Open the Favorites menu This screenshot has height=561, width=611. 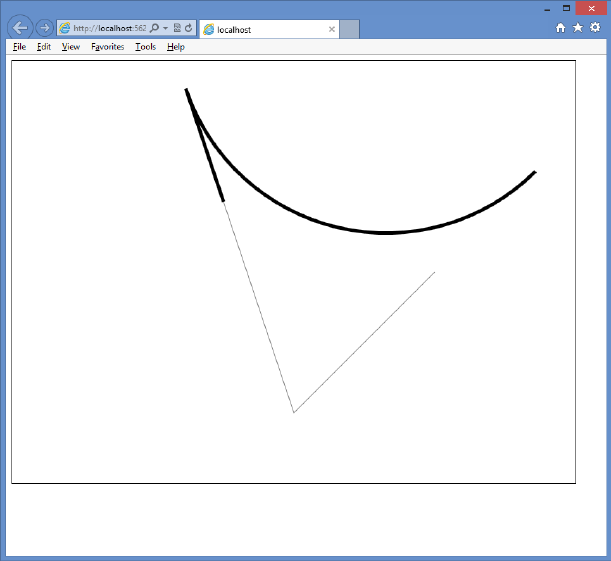[108, 47]
